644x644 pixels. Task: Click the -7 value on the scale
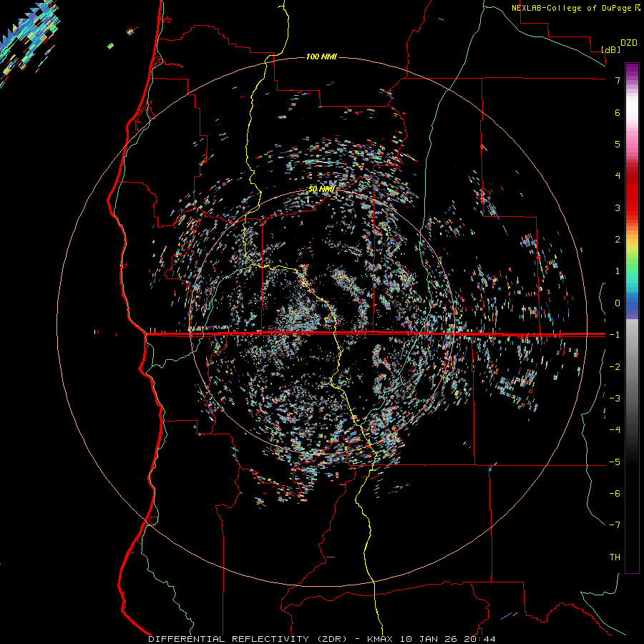click(615, 525)
